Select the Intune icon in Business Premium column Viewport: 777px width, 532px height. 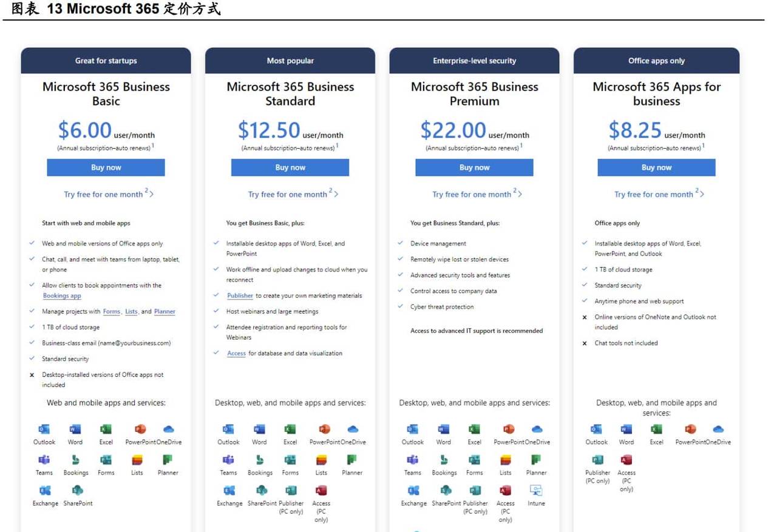536,490
